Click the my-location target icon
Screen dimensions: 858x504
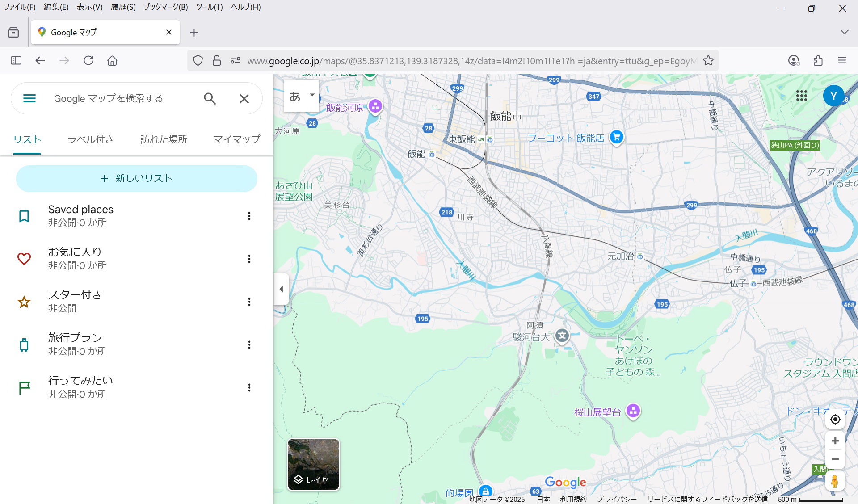835,420
